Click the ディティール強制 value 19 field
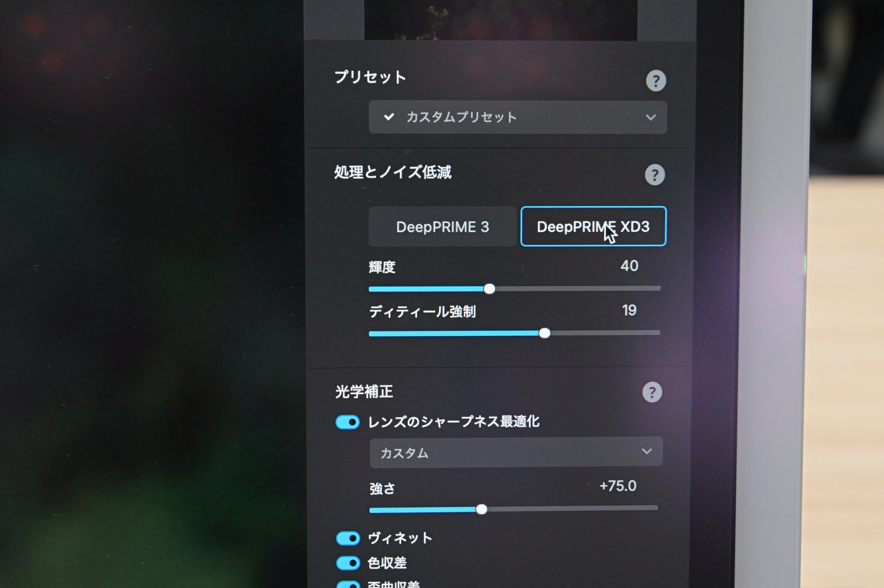 (x=629, y=311)
